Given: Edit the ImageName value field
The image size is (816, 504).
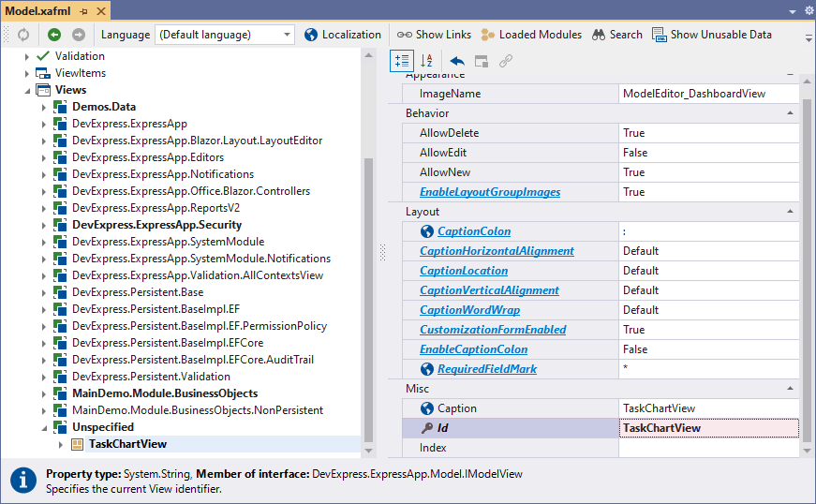Looking at the screenshot, I should coord(709,94).
